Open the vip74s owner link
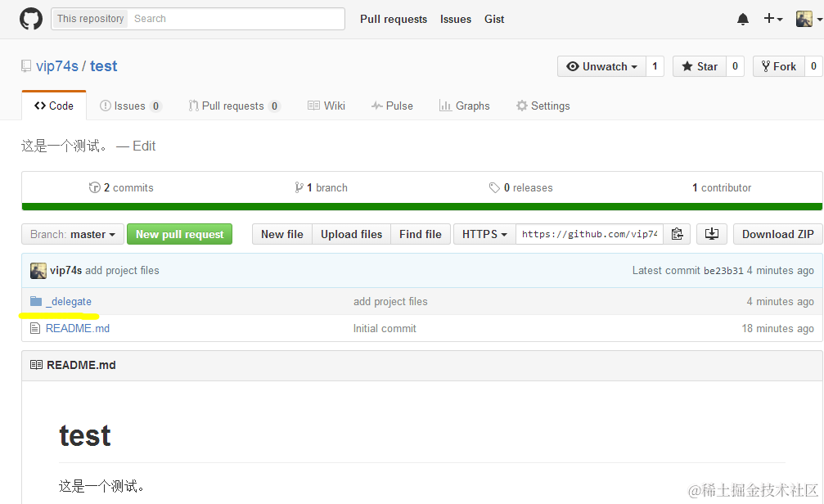This screenshot has width=824, height=504. point(56,66)
